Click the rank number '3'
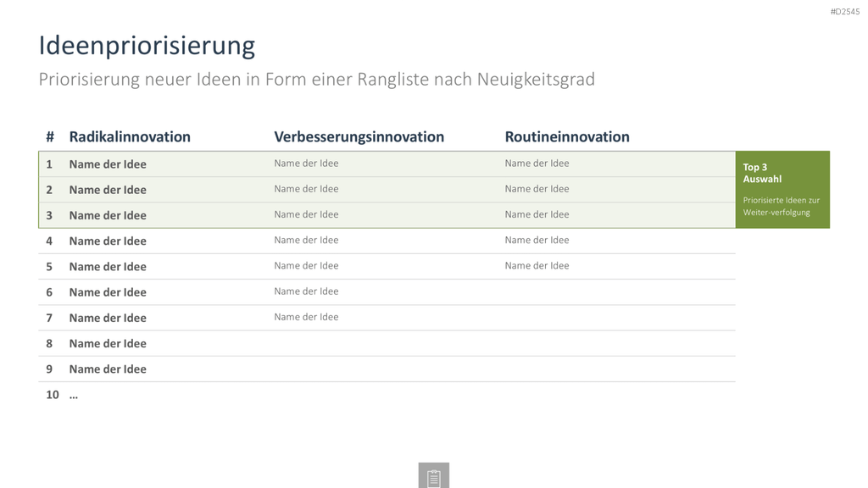 pos(49,215)
